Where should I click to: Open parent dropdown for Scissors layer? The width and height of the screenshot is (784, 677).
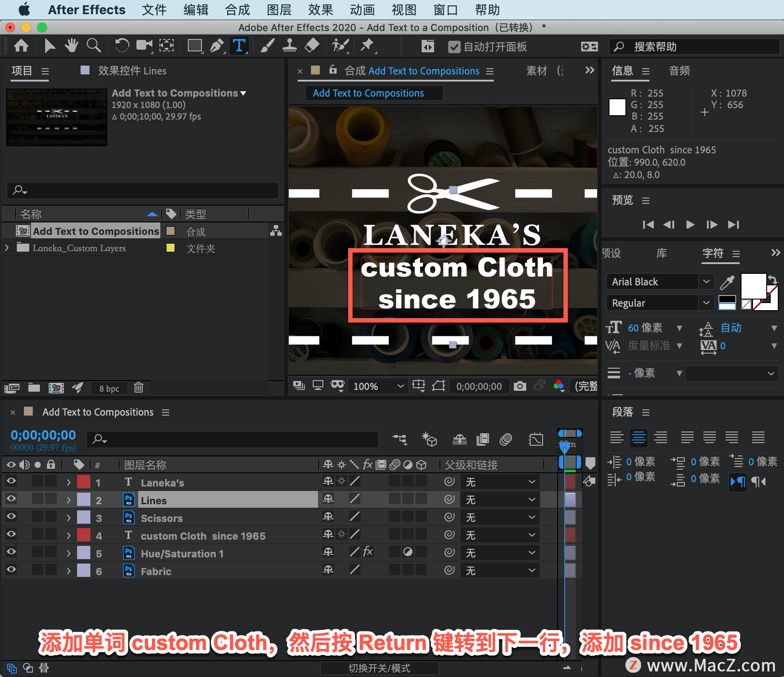tap(500, 517)
